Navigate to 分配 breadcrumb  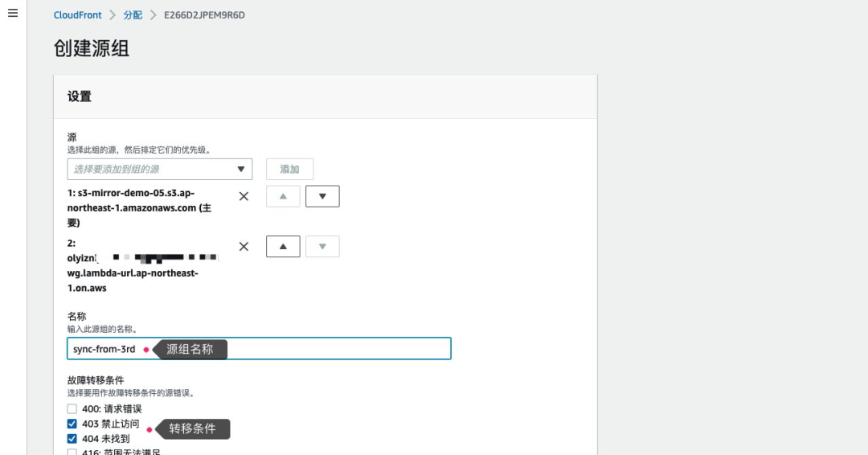[x=134, y=15]
